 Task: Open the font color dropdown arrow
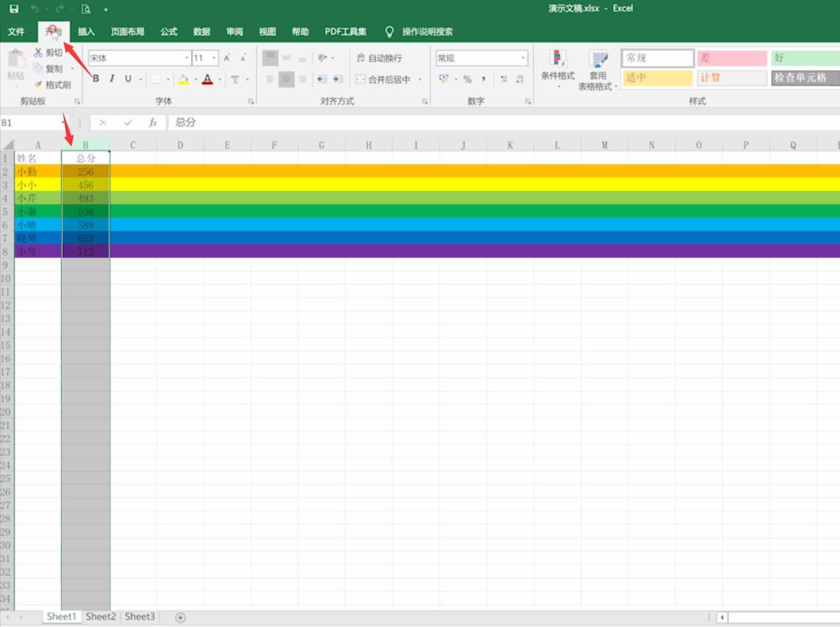pos(220,79)
